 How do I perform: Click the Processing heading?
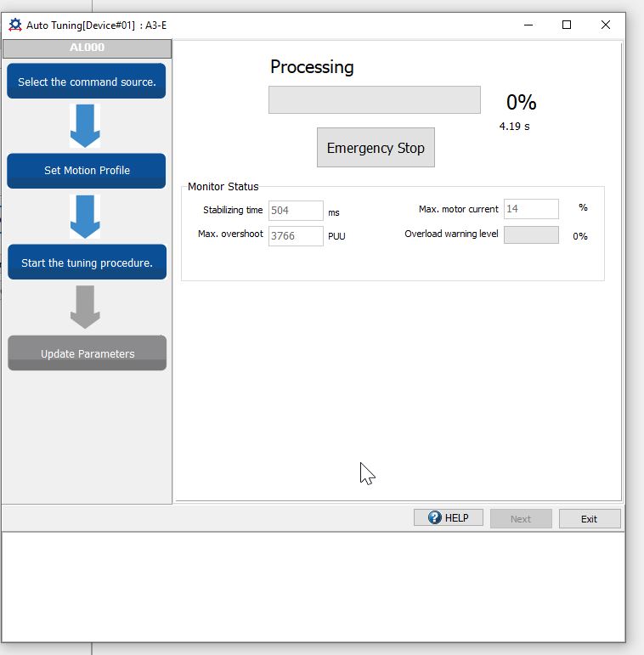(312, 67)
